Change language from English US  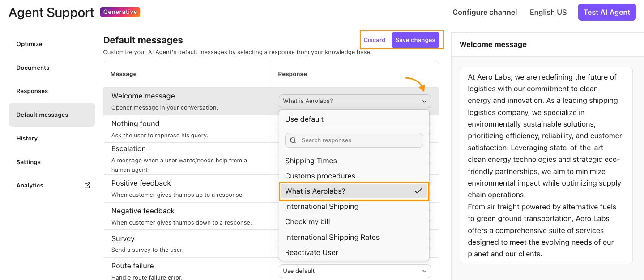click(548, 12)
